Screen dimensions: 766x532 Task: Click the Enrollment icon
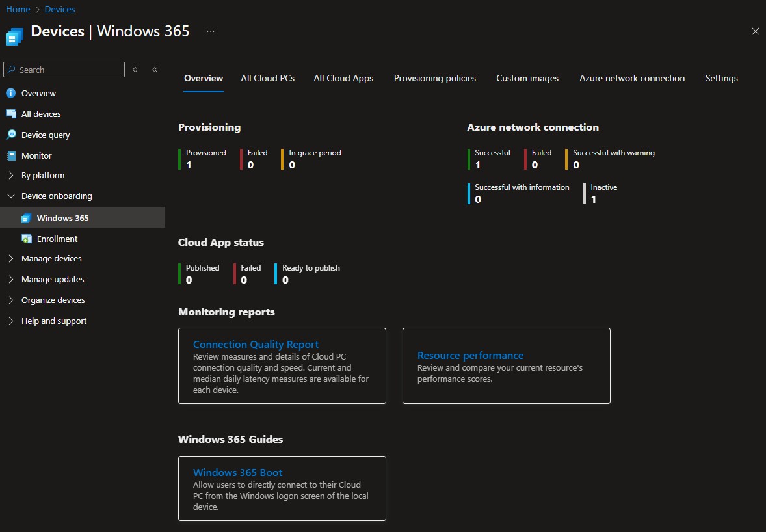coord(26,239)
